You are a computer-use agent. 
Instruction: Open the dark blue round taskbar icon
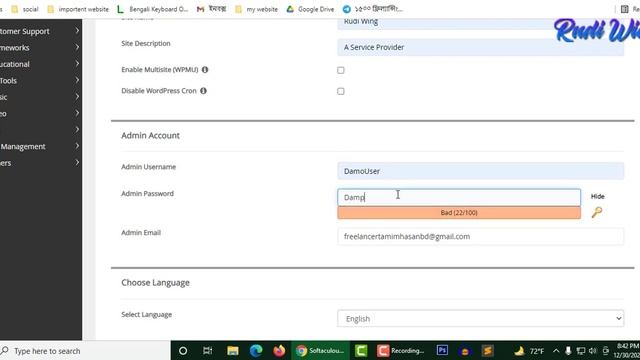[464, 351]
